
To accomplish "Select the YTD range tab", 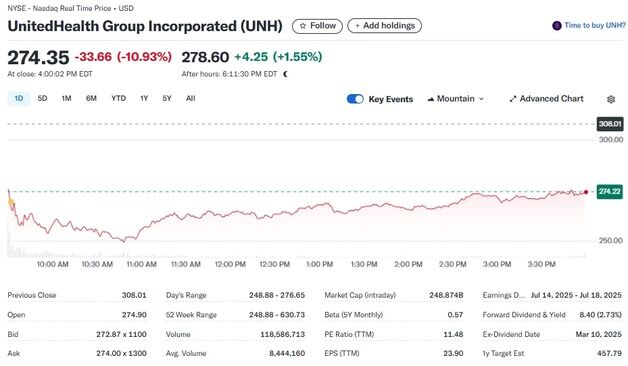I will click(118, 99).
